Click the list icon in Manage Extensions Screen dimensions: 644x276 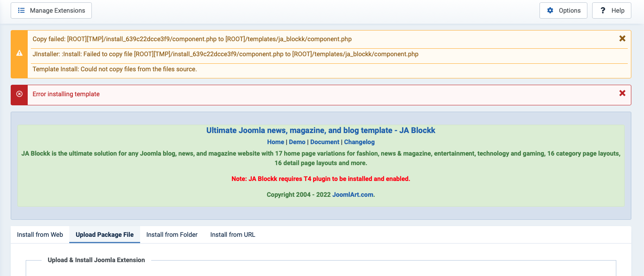pyautogui.click(x=21, y=10)
